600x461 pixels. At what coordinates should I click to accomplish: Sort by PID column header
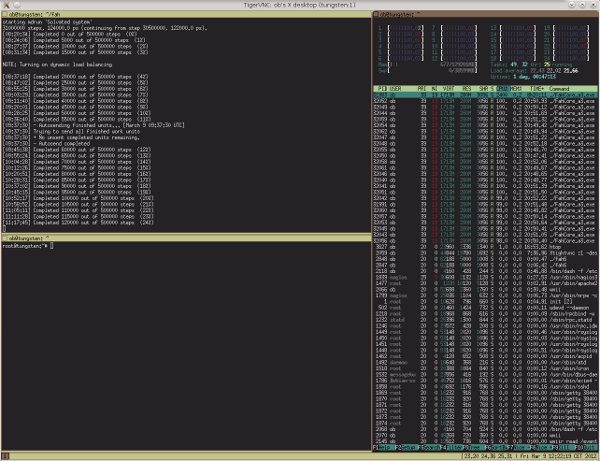point(382,88)
